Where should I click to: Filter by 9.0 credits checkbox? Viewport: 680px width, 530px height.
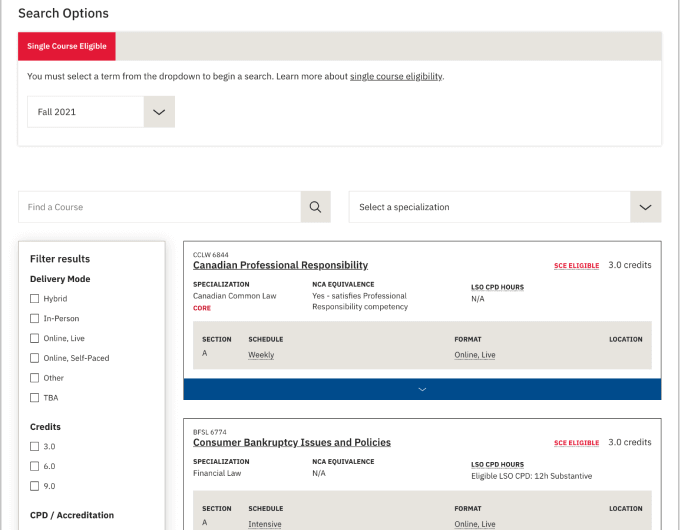pyautogui.click(x=34, y=486)
